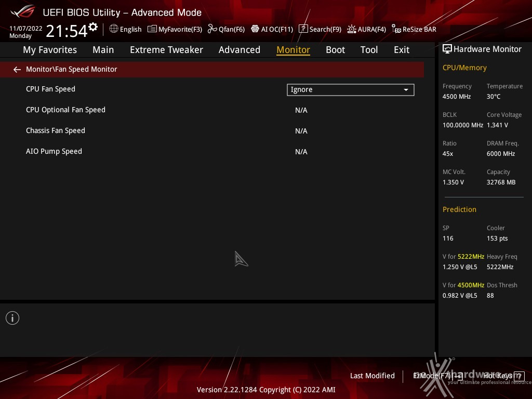The width and height of the screenshot is (532, 399).
Task: Click the 45x ratio value
Action: [x=447, y=154]
